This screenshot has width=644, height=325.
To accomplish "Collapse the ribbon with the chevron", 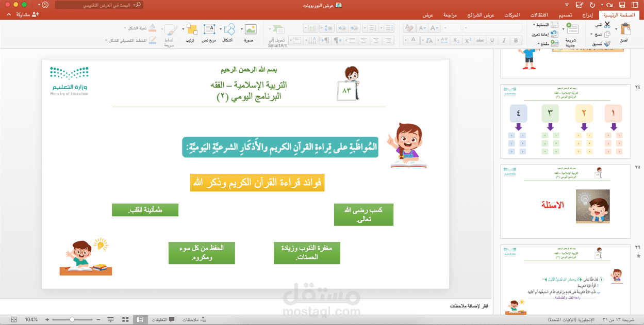I will [x=8, y=15].
